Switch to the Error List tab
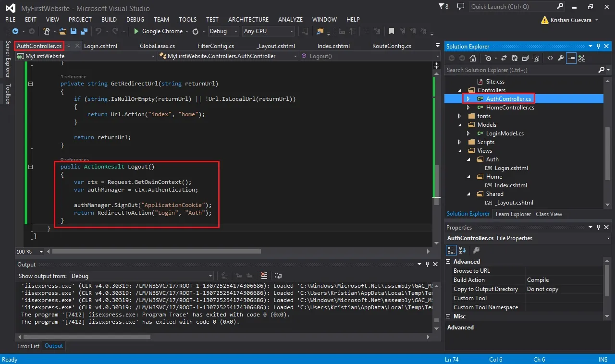 tap(28, 346)
